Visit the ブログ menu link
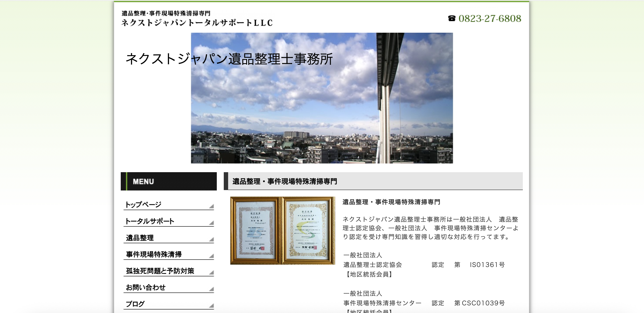 point(169,304)
